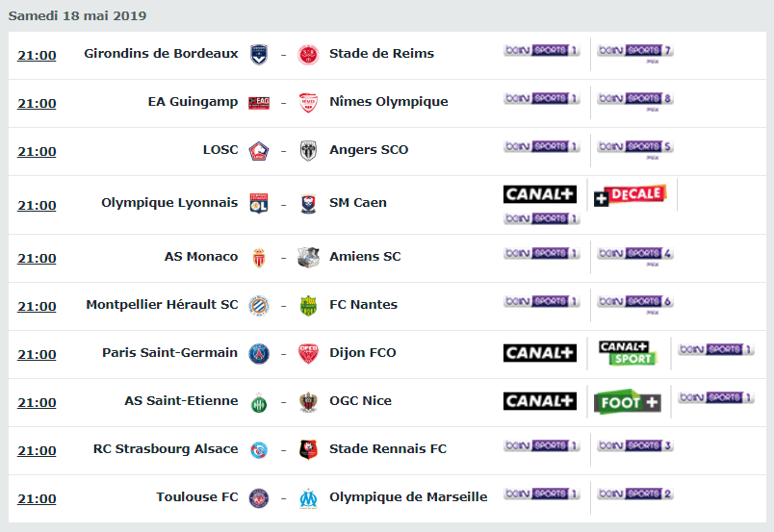Click the Stade de Reims club logo
Image resolution: width=774 pixels, height=532 pixels.
tap(308, 54)
